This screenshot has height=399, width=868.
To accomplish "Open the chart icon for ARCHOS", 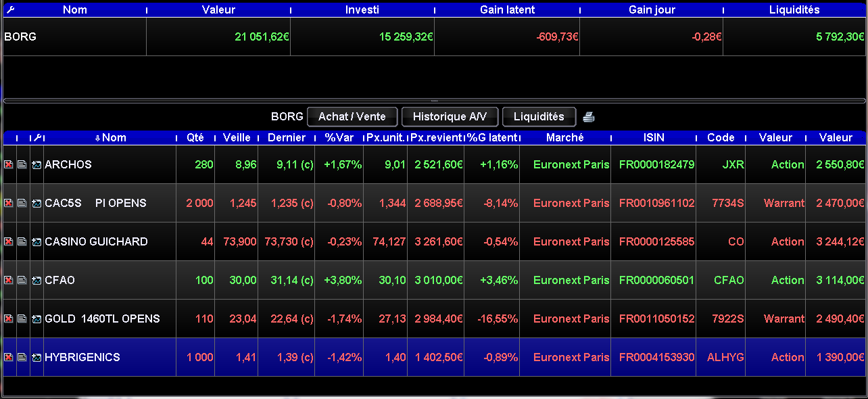I will pyautogui.click(x=37, y=164).
